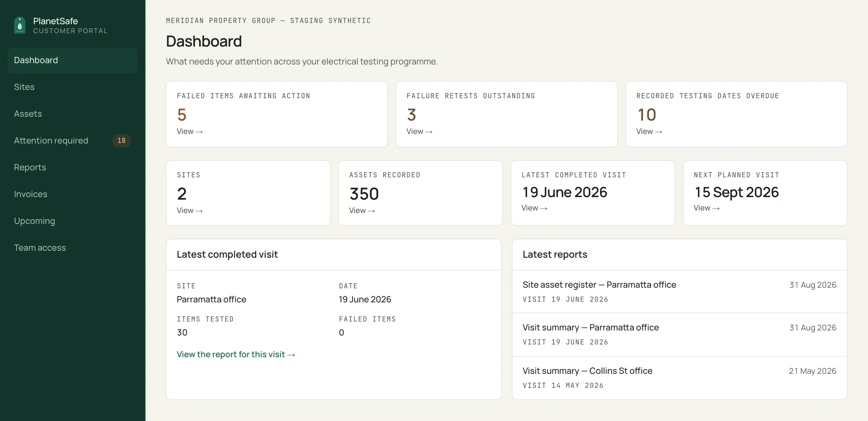The height and width of the screenshot is (421, 868).
Task: View the next planned visit card link
Action: click(x=707, y=208)
